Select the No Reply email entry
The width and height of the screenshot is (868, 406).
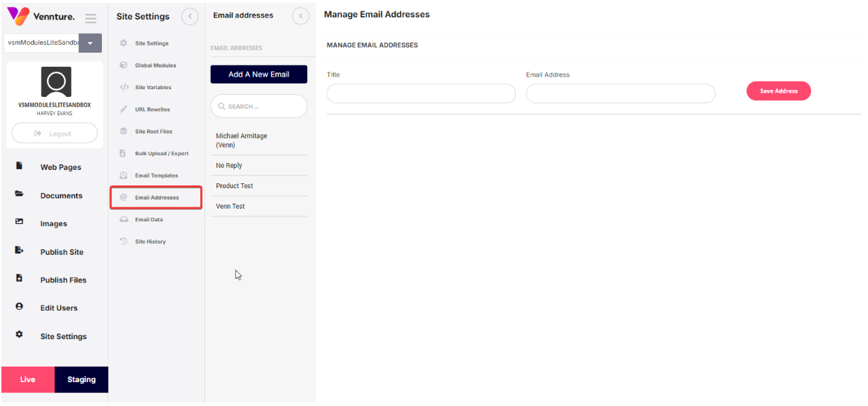point(229,166)
